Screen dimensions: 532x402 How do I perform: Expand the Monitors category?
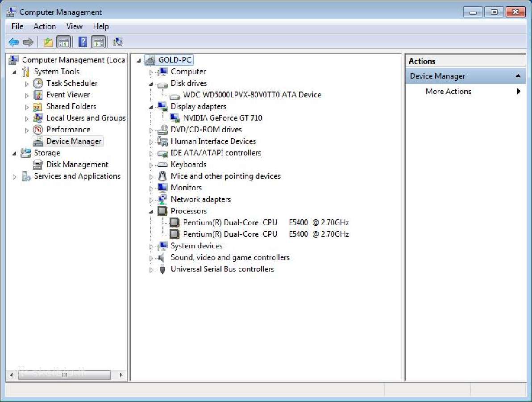(x=151, y=188)
